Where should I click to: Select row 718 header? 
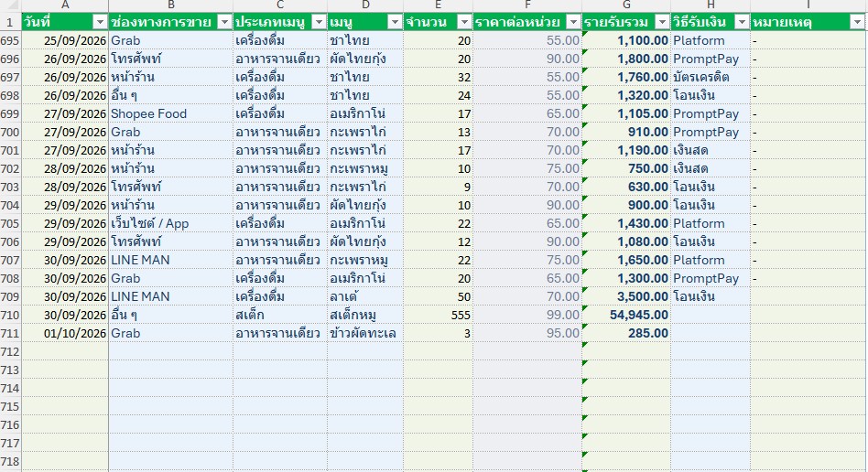pyautogui.click(x=10, y=461)
